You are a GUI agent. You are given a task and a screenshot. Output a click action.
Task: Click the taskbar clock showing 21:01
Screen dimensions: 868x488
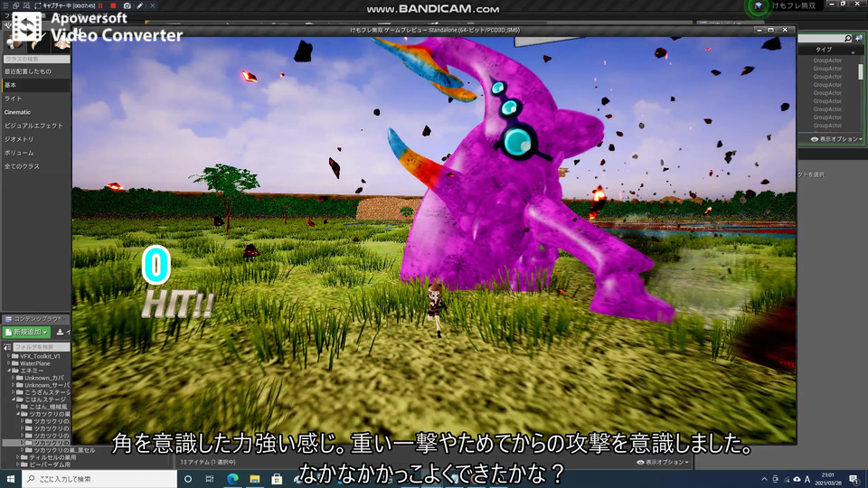coord(828,479)
